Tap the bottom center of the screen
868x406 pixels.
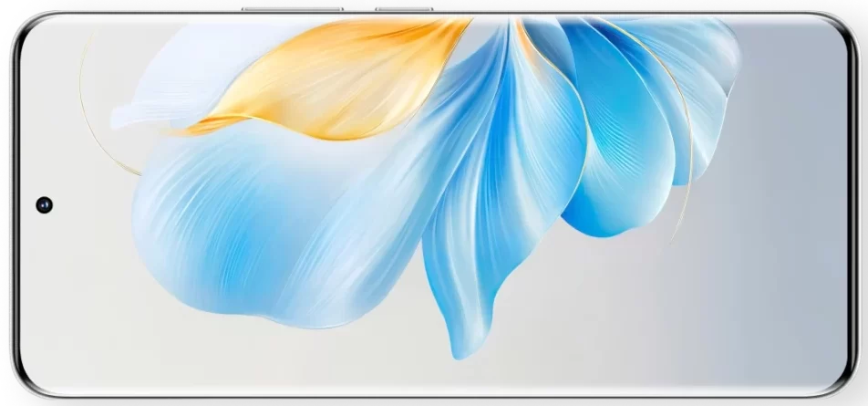tap(434, 379)
